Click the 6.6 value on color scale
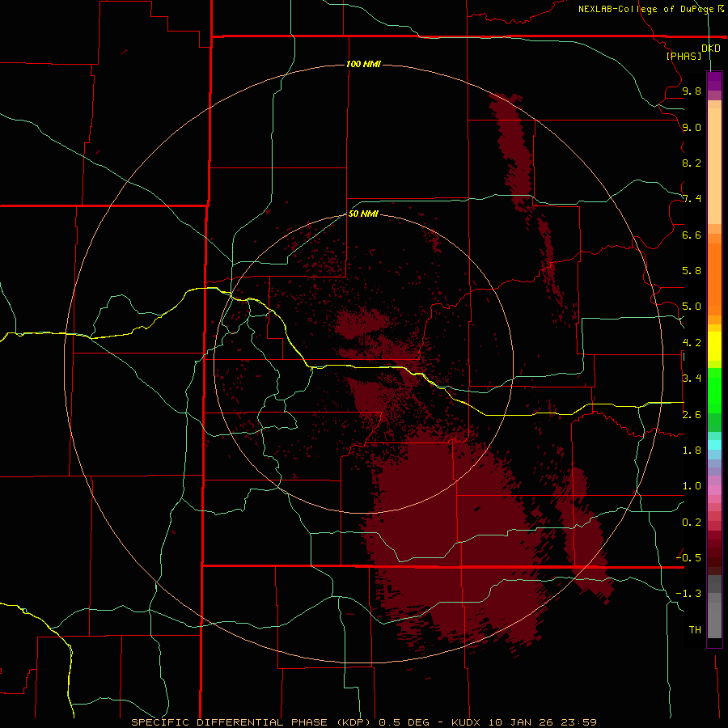The image size is (728, 728). [692, 235]
